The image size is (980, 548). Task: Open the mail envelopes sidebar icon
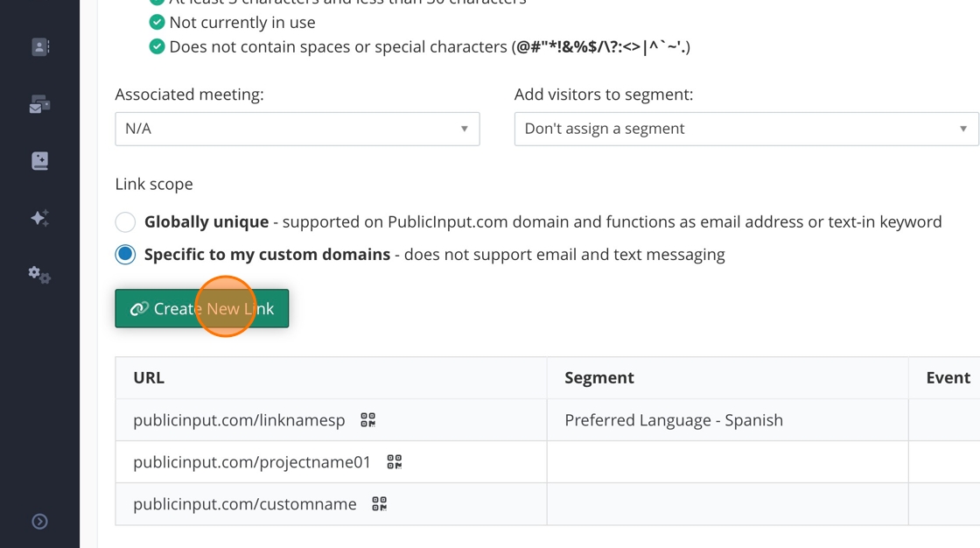(40, 105)
